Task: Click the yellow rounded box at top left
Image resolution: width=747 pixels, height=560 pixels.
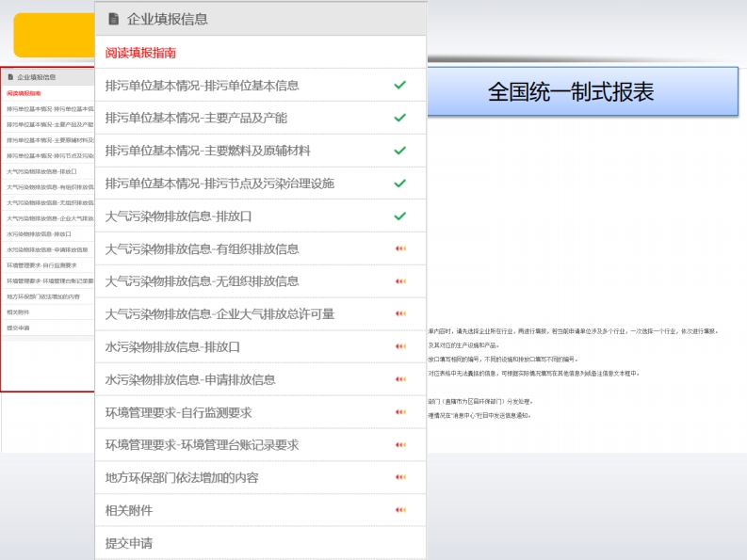Action: coord(54,36)
